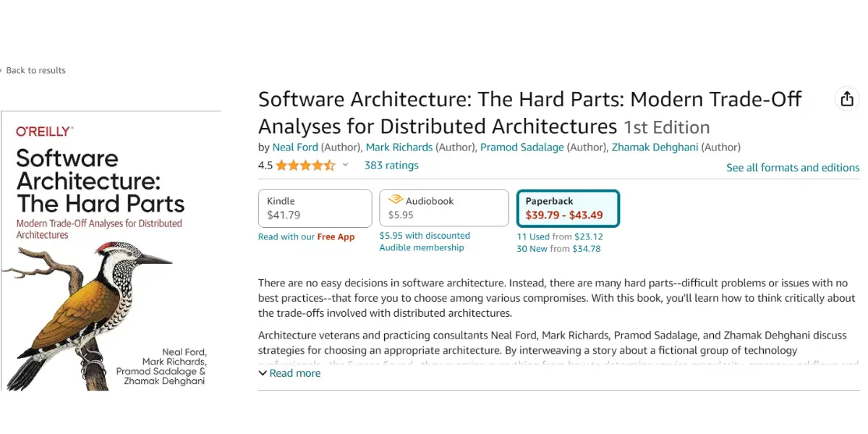Viewport: 868px width, 434px height.
Task: Collapse the chevron next to Read more
Action: tap(263, 373)
